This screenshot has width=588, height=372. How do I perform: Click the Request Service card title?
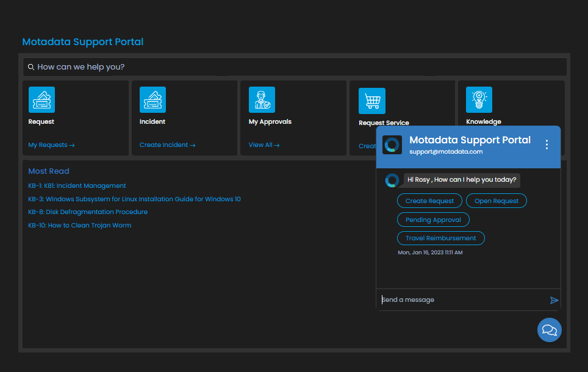384,123
